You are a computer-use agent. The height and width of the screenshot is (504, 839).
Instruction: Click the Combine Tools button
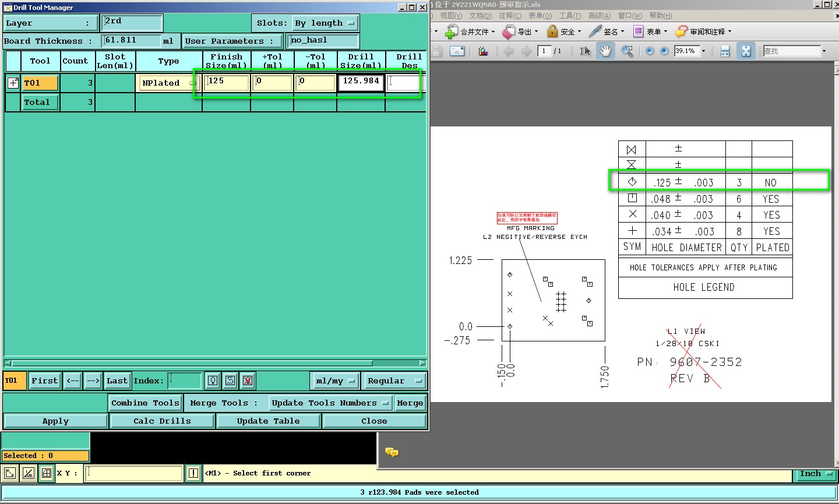click(x=145, y=403)
